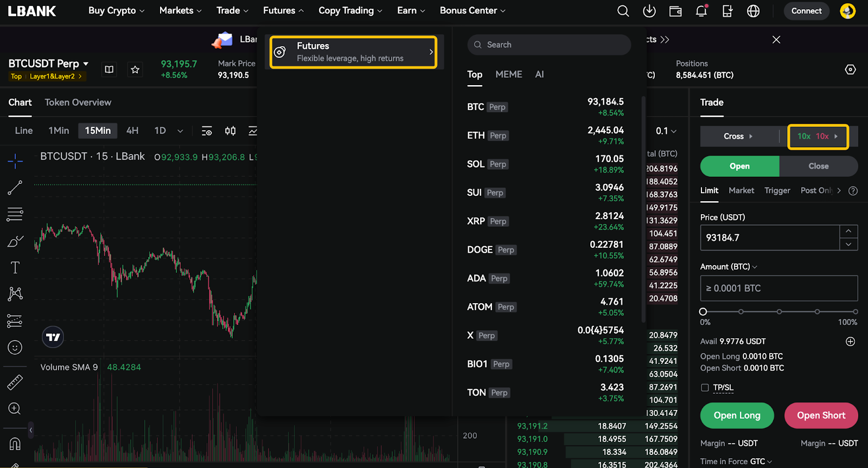Toggle the magnet mode icon
The height and width of the screenshot is (468, 868).
(x=15, y=444)
